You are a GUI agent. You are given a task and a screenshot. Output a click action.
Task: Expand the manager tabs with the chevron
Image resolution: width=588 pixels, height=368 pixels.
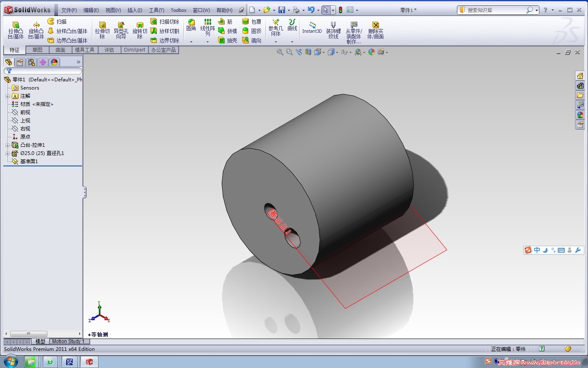tap(78, 62)
